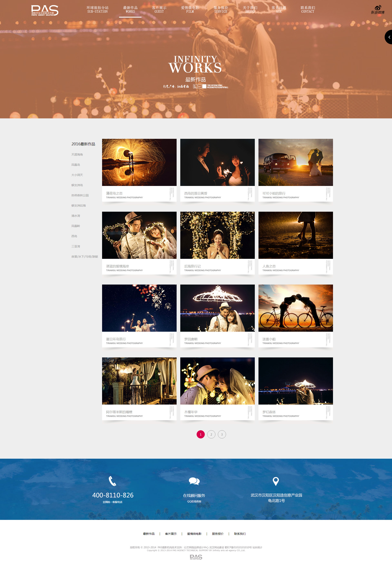Open the 环球旅拍分站 SUB-STATION menu
The image size is (392, 565).
(97, 10)
